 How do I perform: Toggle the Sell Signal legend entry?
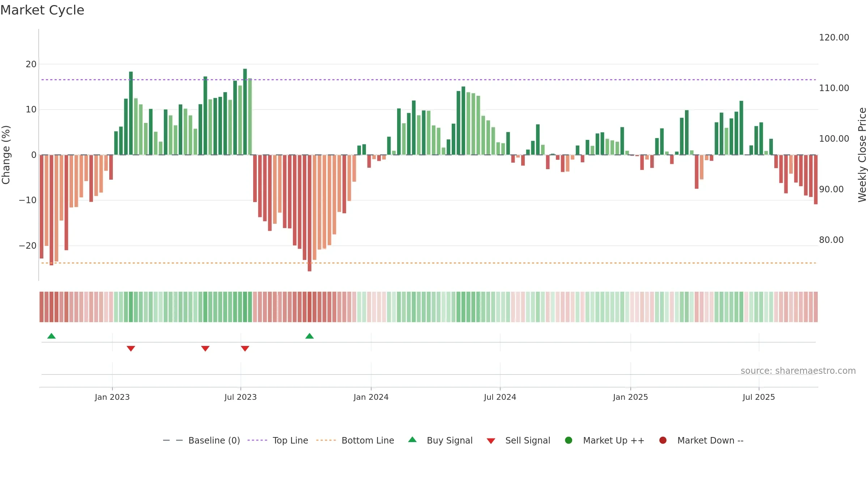[518, 440]
